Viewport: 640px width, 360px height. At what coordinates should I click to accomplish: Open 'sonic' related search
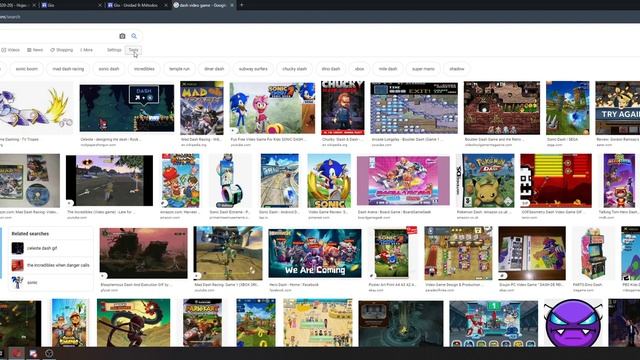pos(51,282)
